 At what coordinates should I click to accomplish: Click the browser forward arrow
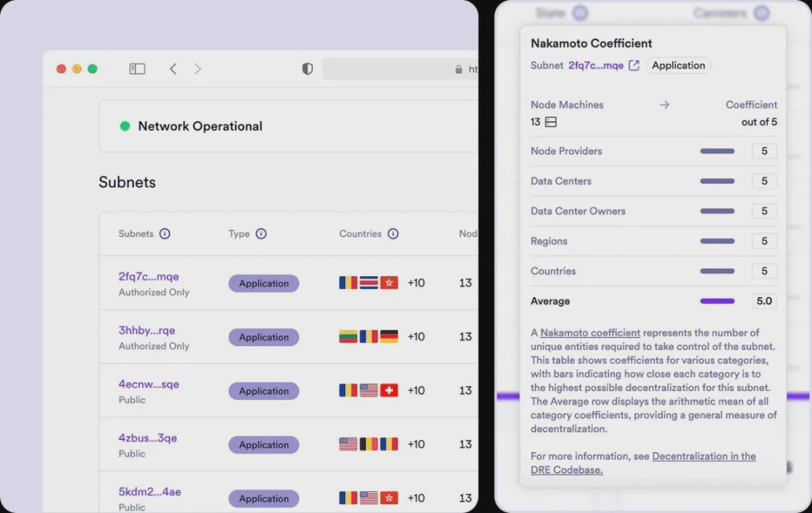(x=198, y=68)
